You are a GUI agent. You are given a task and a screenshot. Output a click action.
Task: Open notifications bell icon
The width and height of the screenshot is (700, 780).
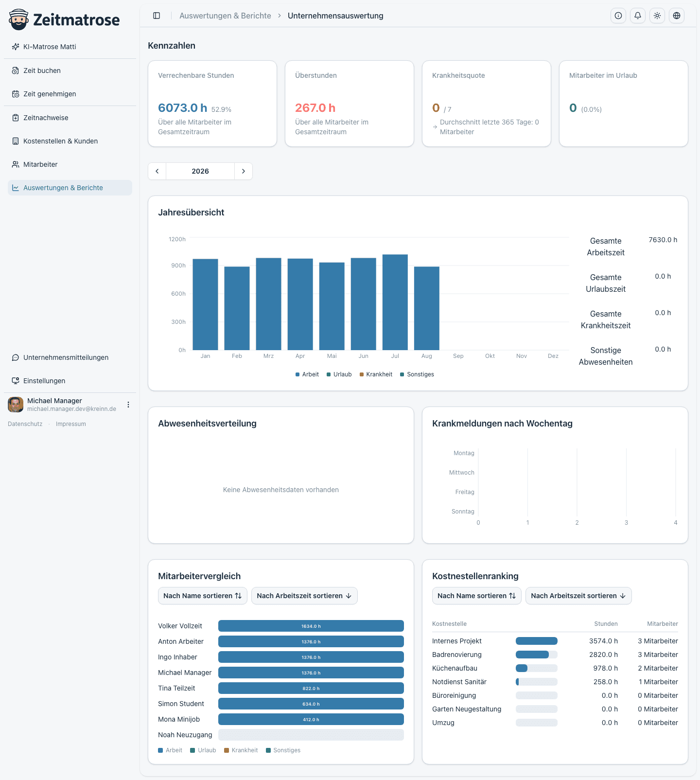click(638, 16)
